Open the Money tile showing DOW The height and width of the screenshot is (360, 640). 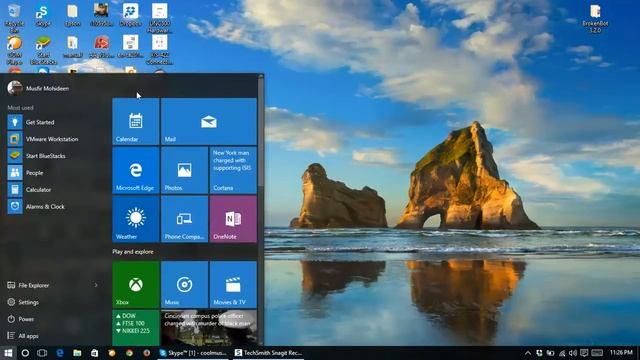[x=136, y=328]
